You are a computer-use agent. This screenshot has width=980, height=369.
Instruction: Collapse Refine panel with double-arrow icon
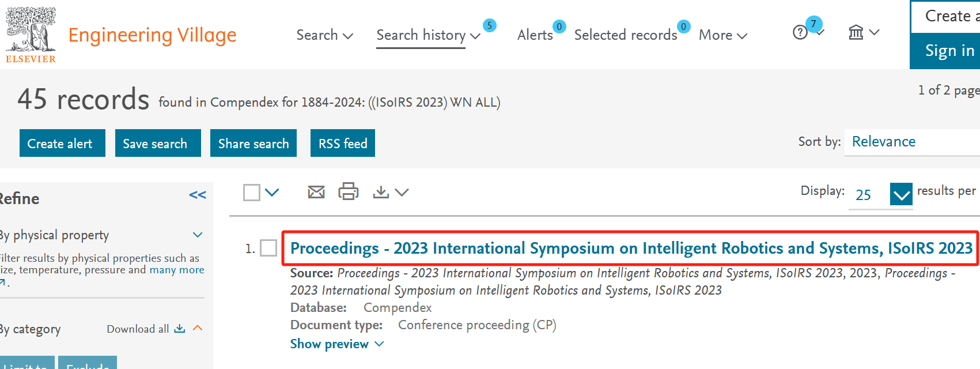pyautogui.click(x=197, y=195)
